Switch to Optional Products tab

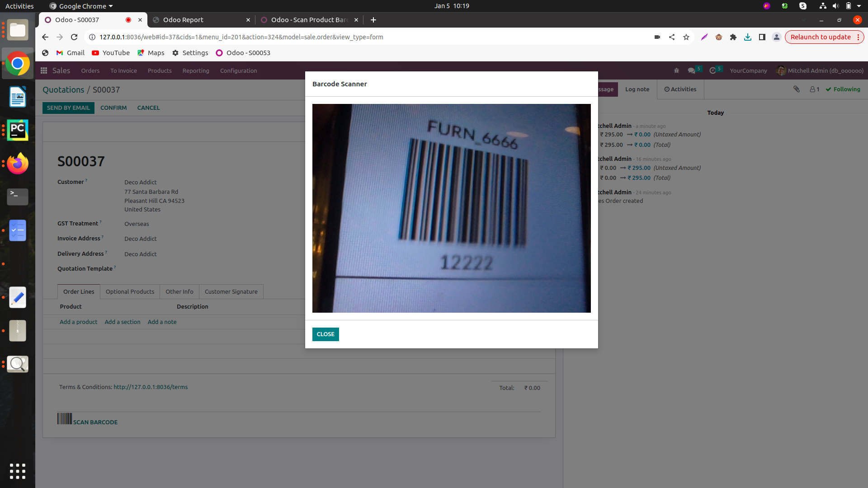pos(130,292)
